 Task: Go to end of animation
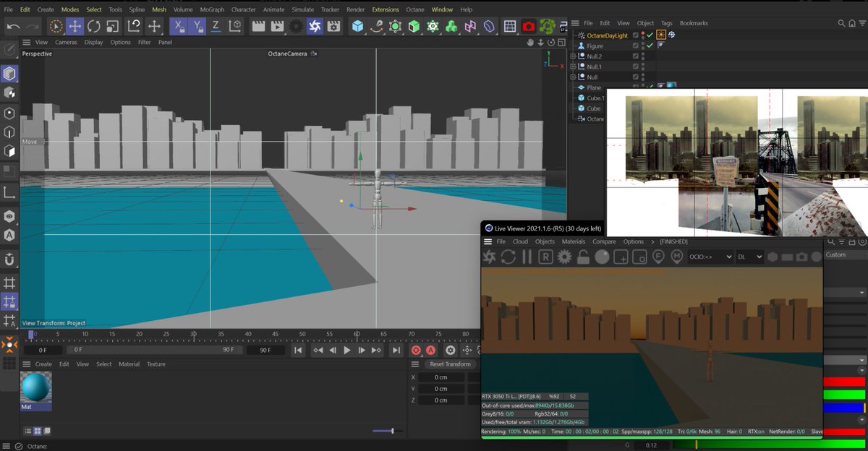(396, 350)
